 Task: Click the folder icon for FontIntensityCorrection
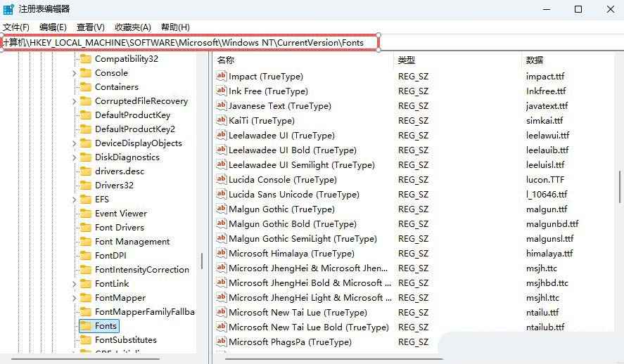tap(86, 269)
